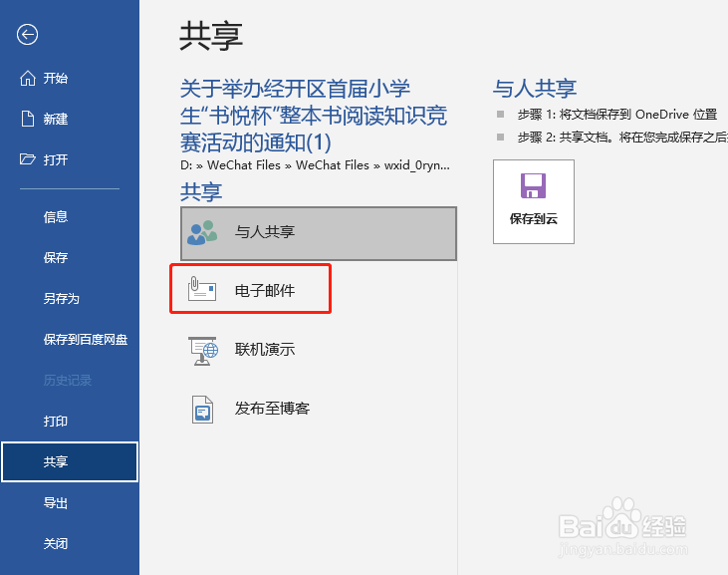Click the purple floppy disk save icon
Screen dimensions: 728x575
click(x=533, y=185)
